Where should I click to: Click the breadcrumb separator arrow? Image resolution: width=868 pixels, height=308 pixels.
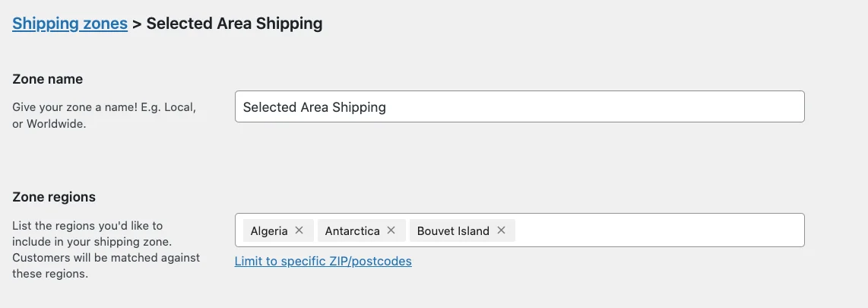137,24
